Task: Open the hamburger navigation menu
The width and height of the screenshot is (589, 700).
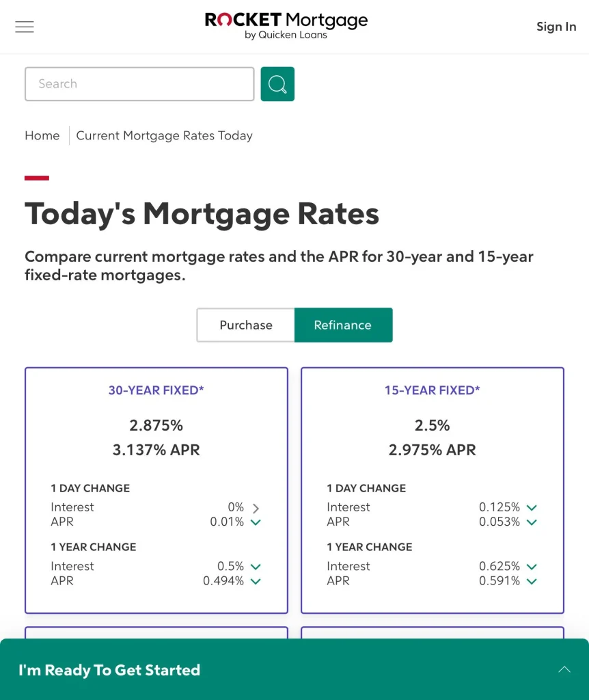Action: click(x=25, y=26)
